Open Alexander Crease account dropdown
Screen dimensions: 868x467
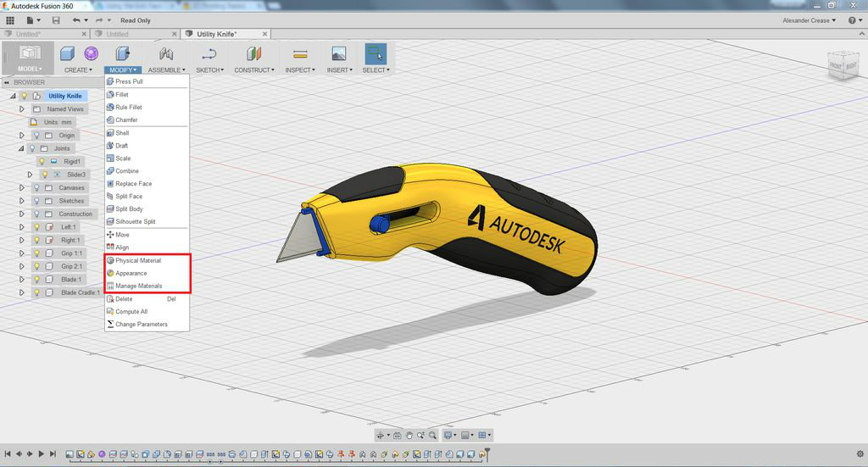(x=809, y=20)
